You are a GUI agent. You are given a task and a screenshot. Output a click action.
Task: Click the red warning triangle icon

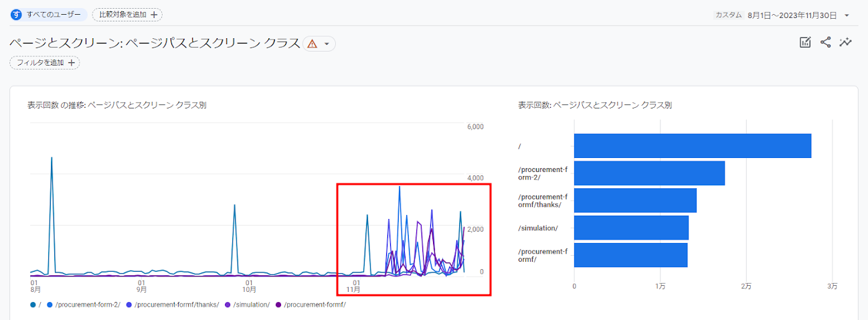pyautogui.click(x=311, y=44)
